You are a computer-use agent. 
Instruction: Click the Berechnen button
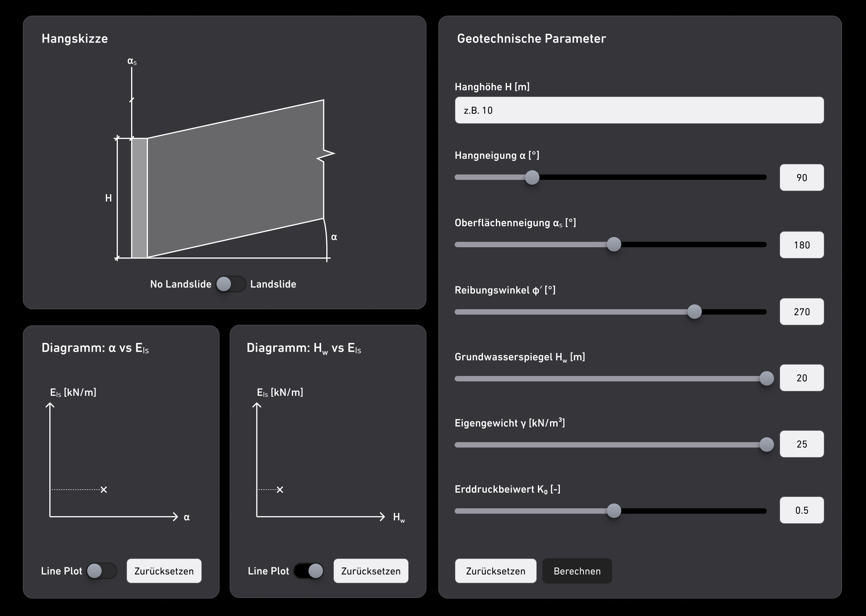coord(577,571)
